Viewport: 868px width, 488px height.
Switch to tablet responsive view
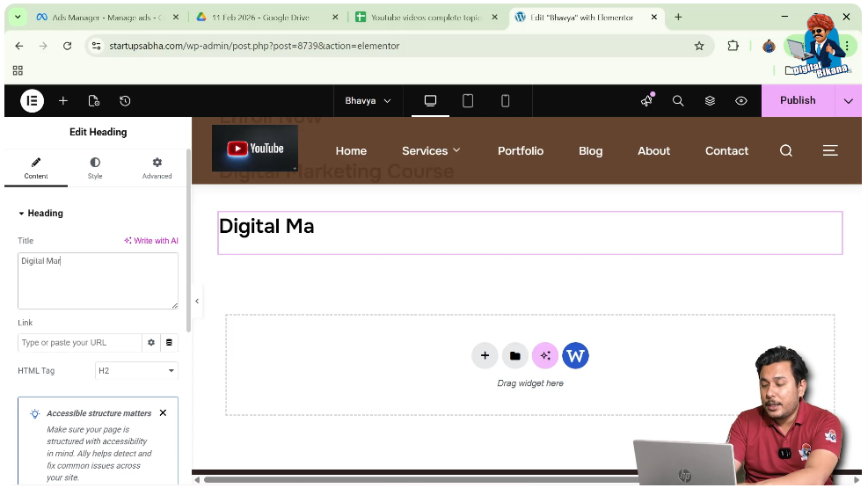[468, 101]
